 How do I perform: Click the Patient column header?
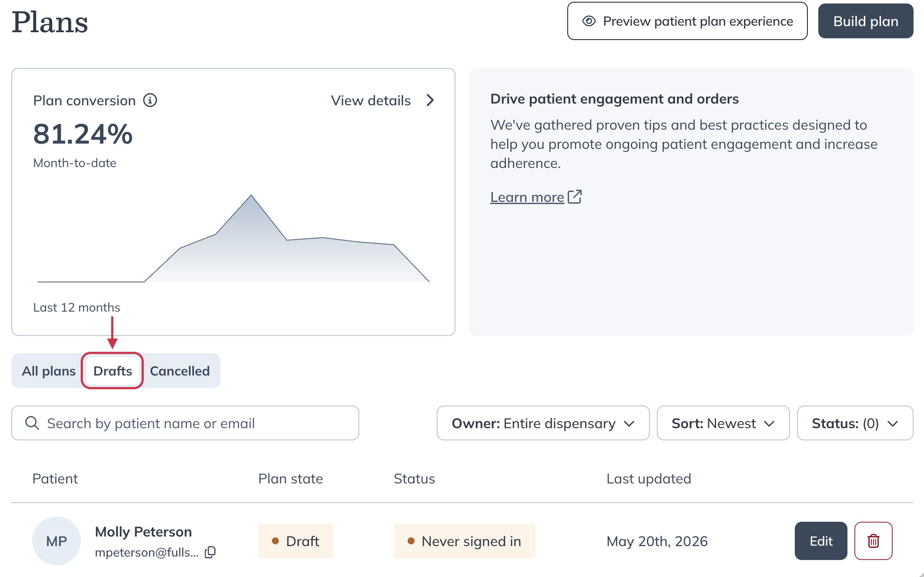(x=55, y=479)
